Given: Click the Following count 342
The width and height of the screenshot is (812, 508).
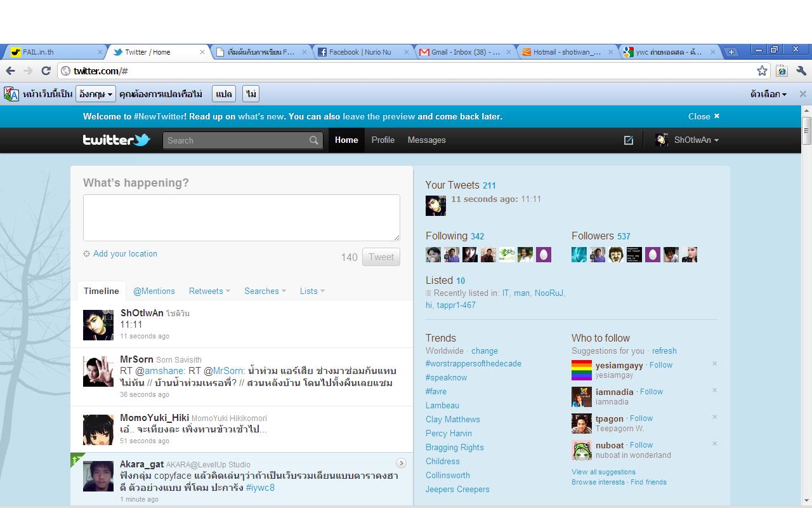Looking at the screenshot, I should pos(477,236).
